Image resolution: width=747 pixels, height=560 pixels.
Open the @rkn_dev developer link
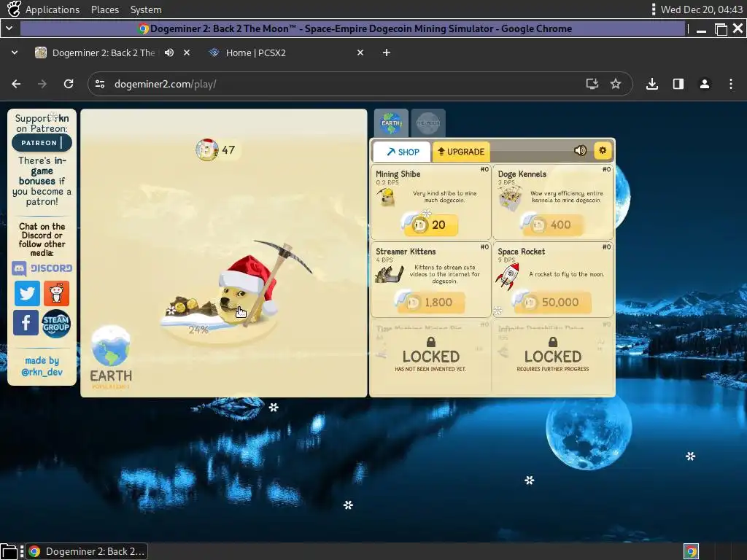42,372
